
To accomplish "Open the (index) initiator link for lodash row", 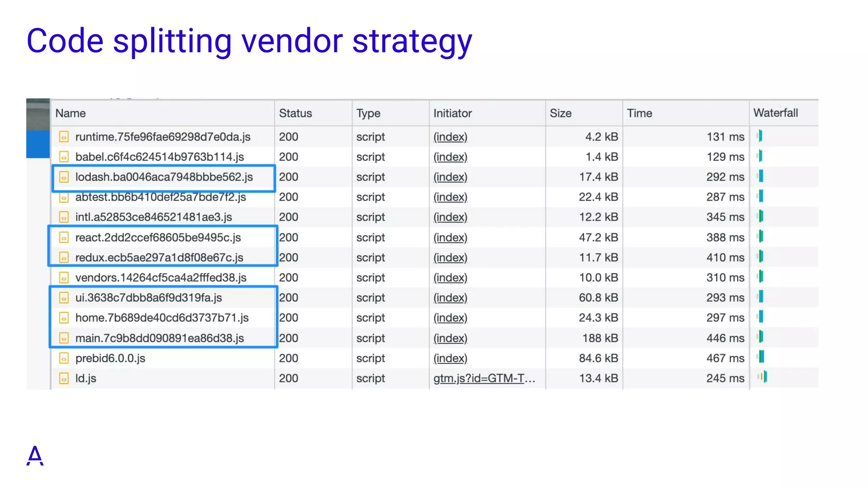I will pyautogui.click(x=450, y=177).
